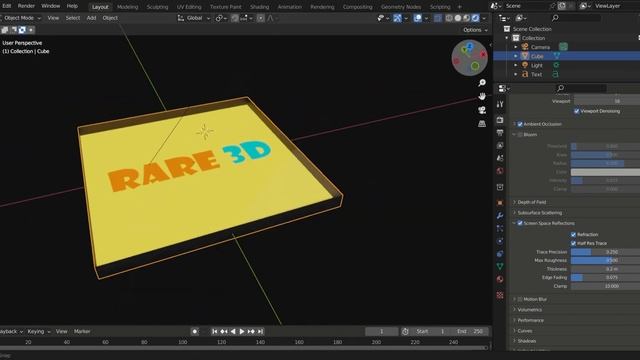
Task: Open the Object Mode dropdown
Action: [x=21, y=18]
